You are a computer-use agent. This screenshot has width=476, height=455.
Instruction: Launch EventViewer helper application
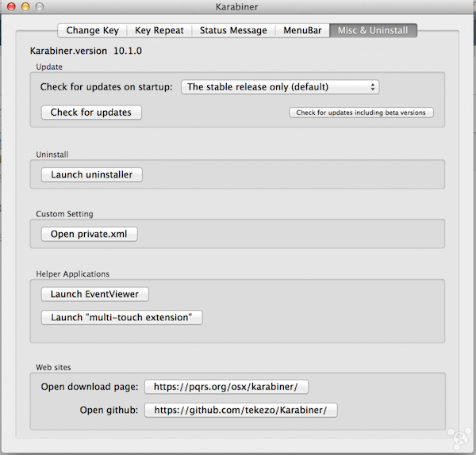pyautogui.click(x=94, y=294)
